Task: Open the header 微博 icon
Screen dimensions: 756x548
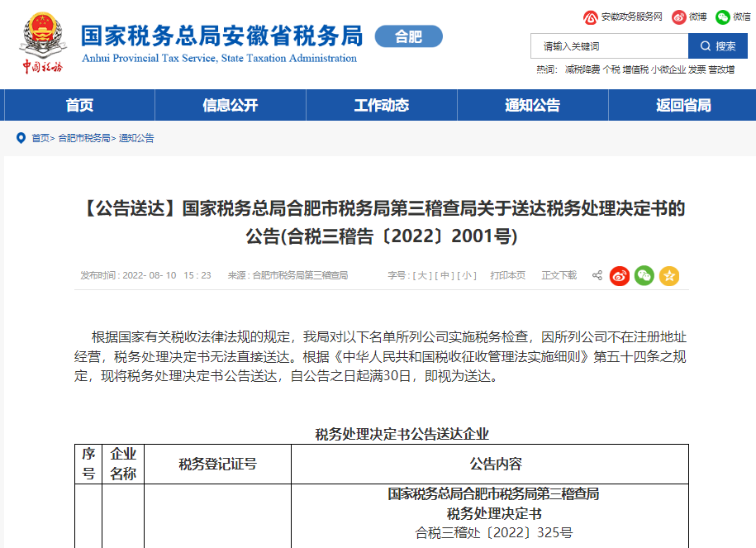Action: (678, 17)
